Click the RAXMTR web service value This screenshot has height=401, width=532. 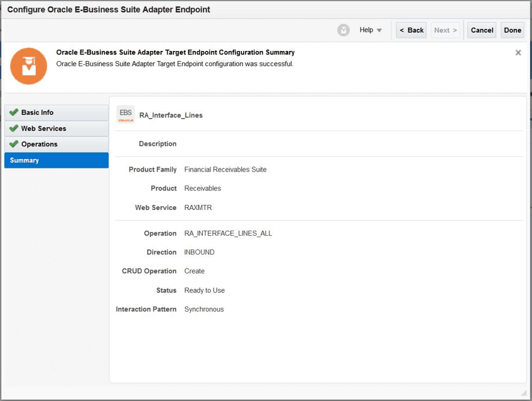198,207
